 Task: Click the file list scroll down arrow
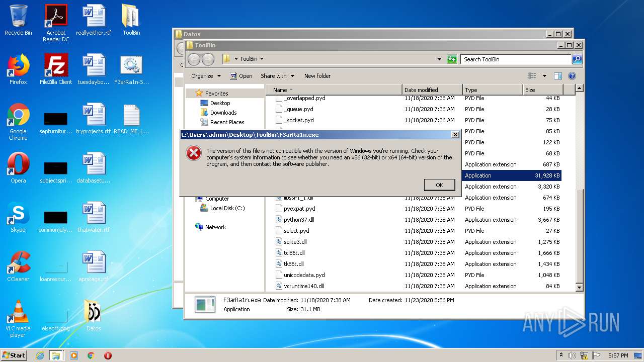click(x=579, y=287)
